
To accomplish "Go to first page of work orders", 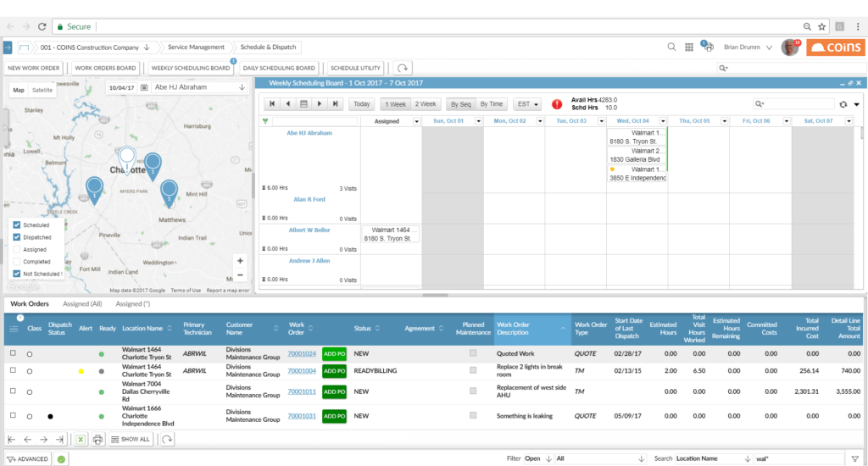I will [x=11, y=440].
